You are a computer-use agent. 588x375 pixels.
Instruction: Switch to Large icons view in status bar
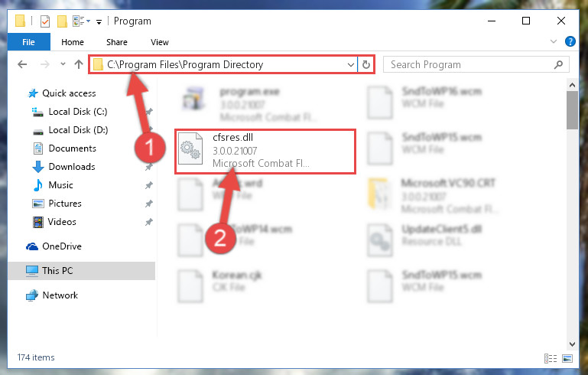(x=567, y=358)
